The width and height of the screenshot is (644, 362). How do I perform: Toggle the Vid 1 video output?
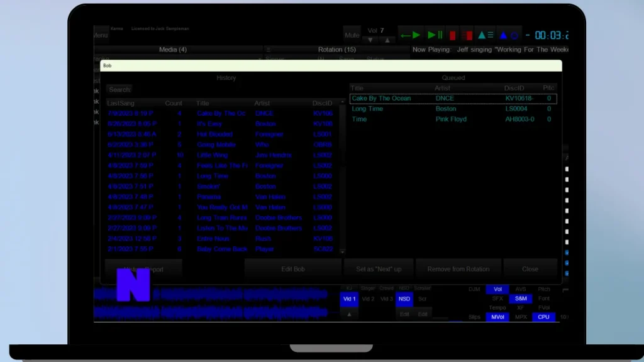click(349, 299)
